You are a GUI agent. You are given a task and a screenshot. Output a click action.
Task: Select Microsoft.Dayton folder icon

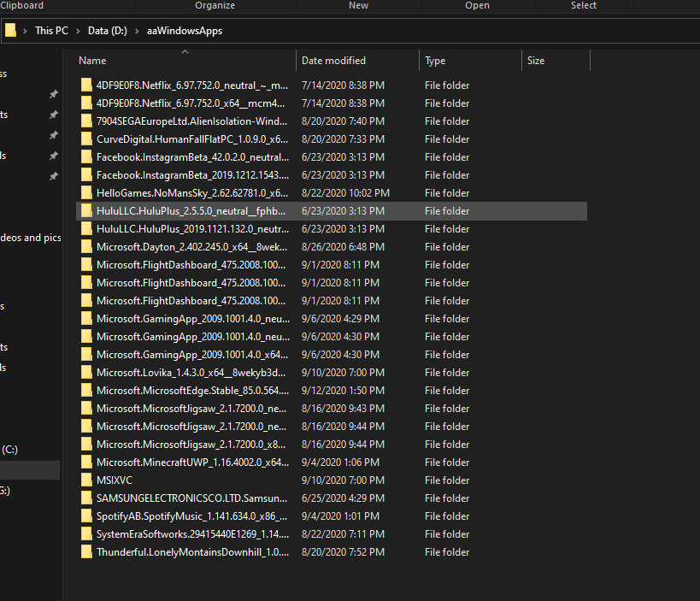click(86, 247)
